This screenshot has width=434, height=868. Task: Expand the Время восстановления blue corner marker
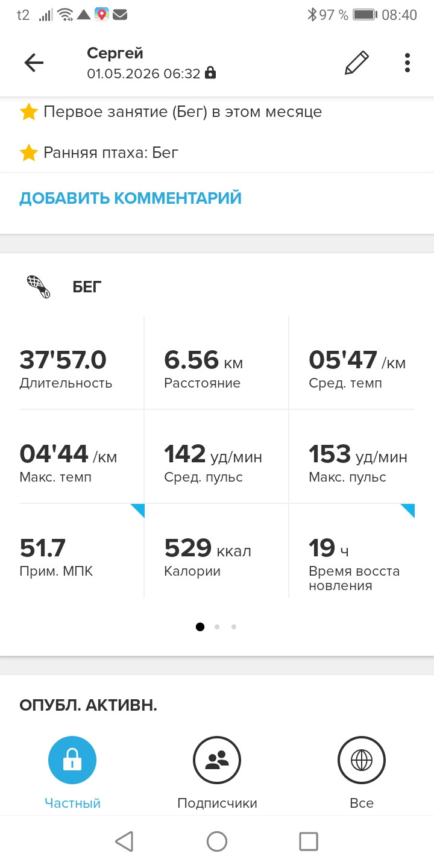click(407, 511)
